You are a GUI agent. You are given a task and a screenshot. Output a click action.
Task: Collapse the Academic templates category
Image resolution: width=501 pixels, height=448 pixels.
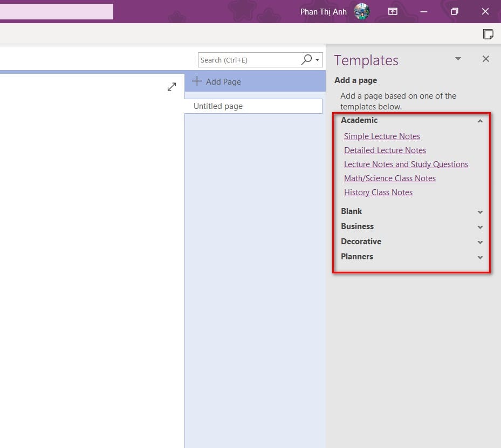(x=480, y=121)
